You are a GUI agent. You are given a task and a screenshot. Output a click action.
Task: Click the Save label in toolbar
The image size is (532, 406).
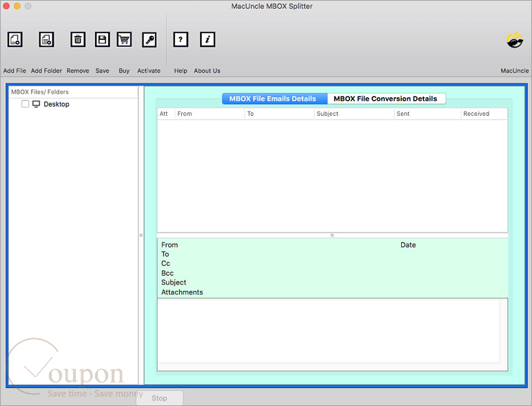click(102, 70)
